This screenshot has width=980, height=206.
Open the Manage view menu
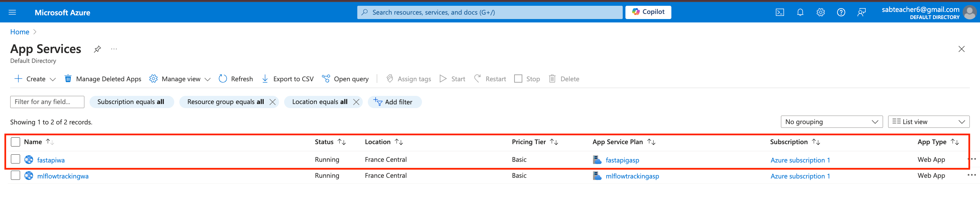tap(180, 79)
